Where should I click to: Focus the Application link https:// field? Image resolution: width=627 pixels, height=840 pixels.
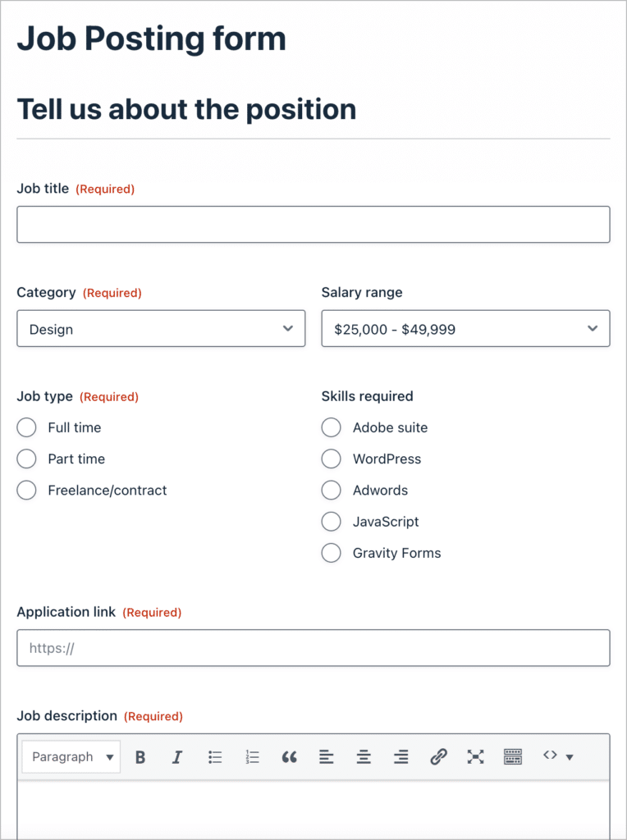(x=313, y=648)
